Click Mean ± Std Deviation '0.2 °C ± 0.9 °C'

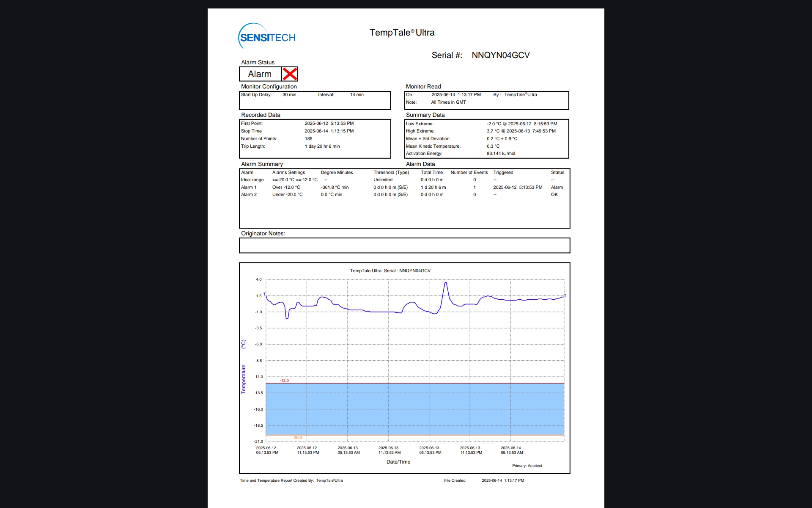coord(502,139)
